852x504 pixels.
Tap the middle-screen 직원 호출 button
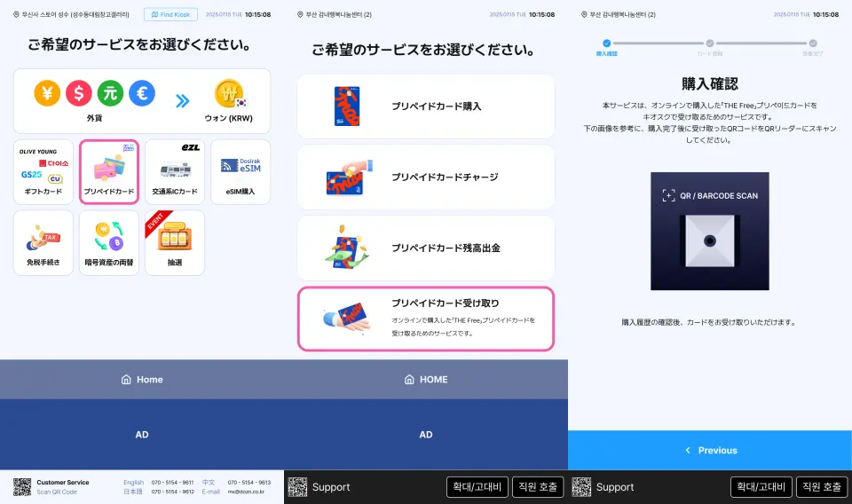click(538, 487)
